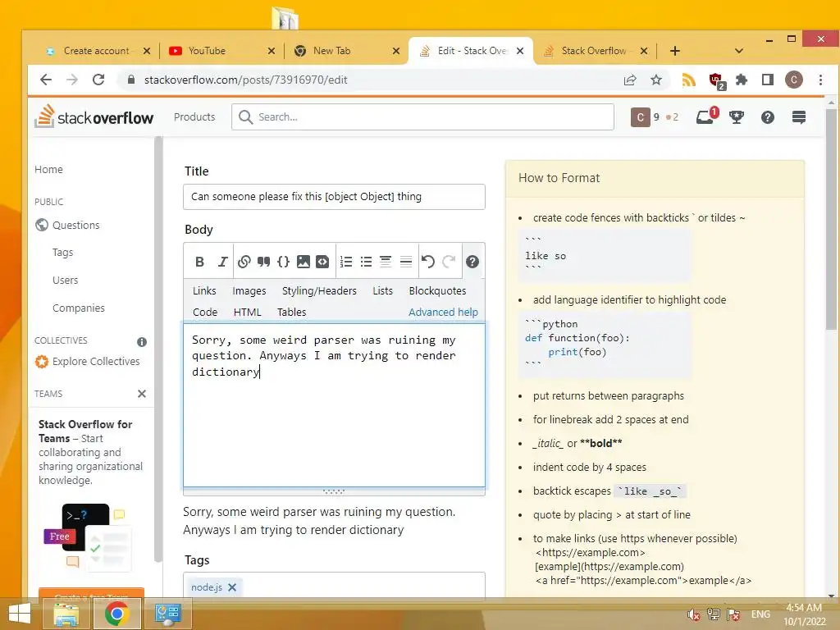
Task: Focus the Title input field
Action: 335,197
